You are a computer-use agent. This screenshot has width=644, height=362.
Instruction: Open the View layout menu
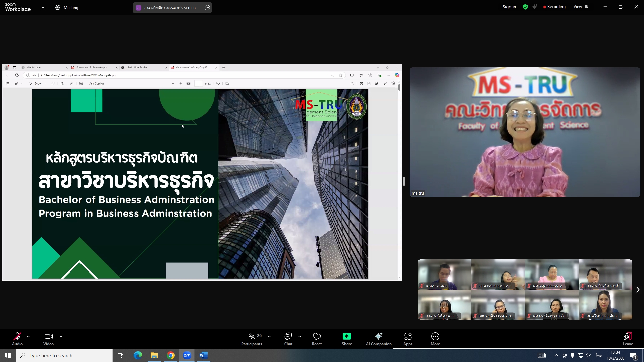pyautogui.click(x=581, y=7)
